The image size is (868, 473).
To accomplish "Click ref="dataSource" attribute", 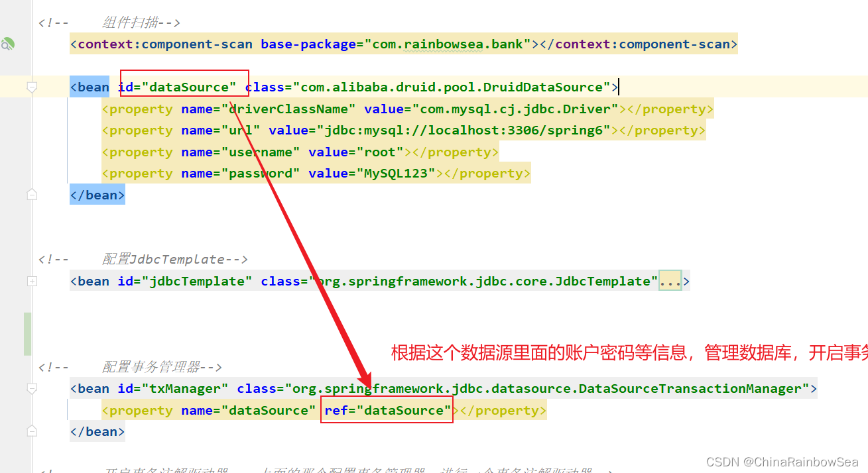I will point(388,410).
